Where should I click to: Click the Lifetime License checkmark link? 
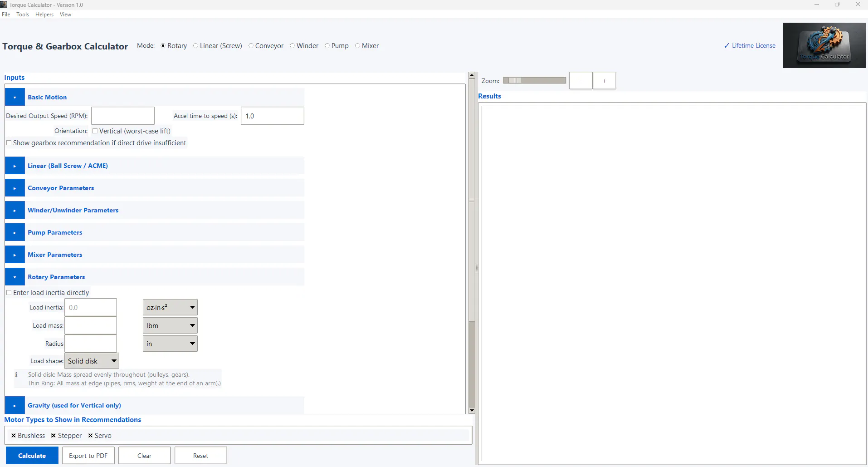click(x=750, y=45)
